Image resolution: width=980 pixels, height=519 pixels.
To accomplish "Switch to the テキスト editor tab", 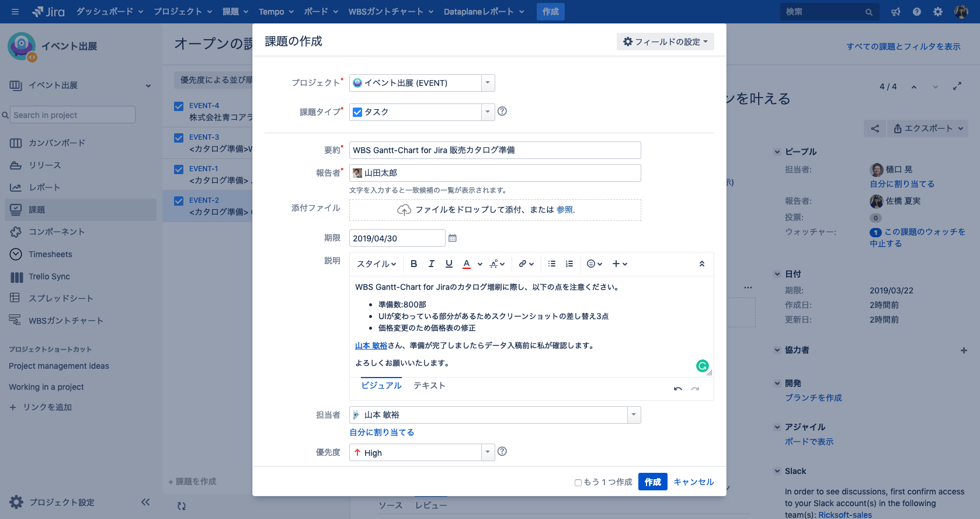I will pyautogui.click(x=429, y=385).
